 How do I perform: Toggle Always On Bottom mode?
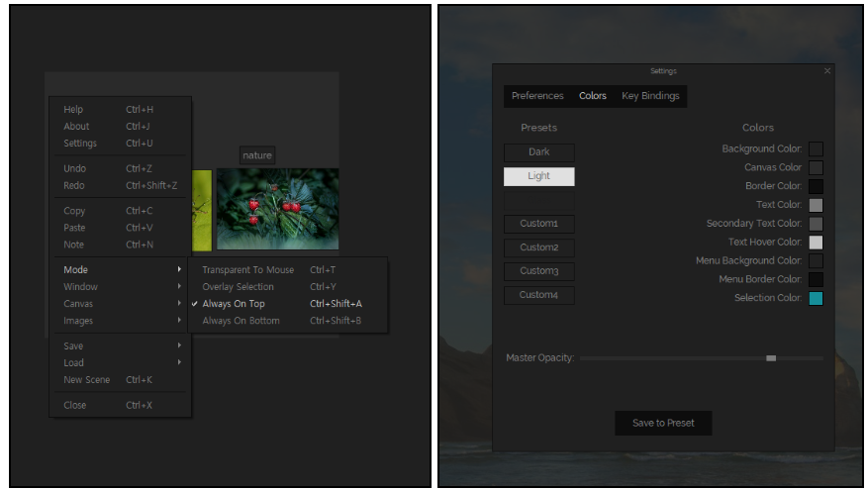click(287, 321)
